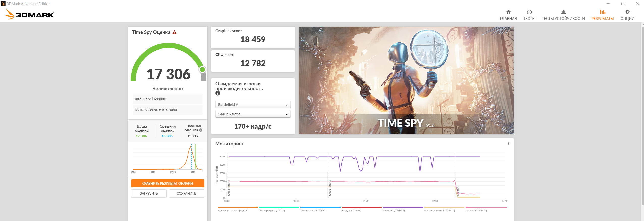Click the warning triangle beside Time Spy Оценка
The image size is (644, 221).
(174, 32)
